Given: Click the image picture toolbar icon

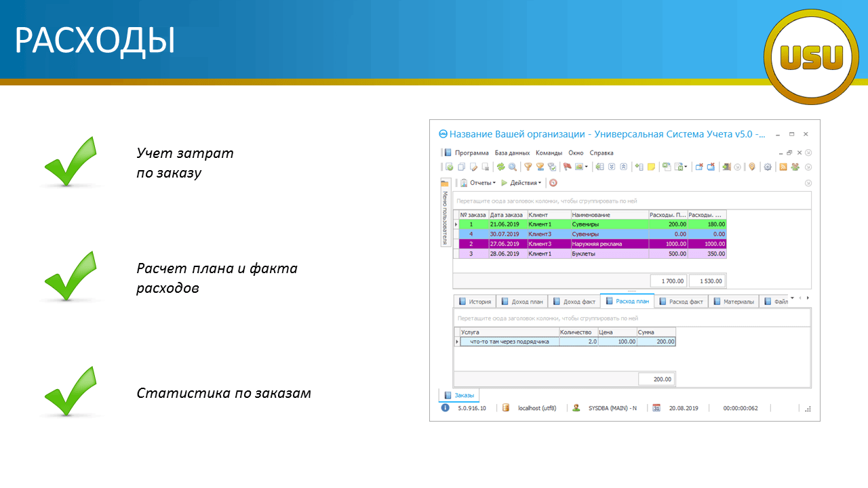Looking at the screenshot, I should pyautogui.click(x=579, y=167).
